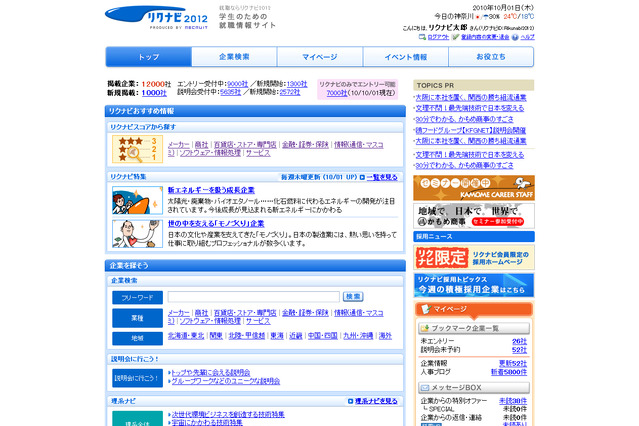Choose the 九州・沖縄 region link
Image resolution: width=639 pixels, height=426 pixels.
358,336
